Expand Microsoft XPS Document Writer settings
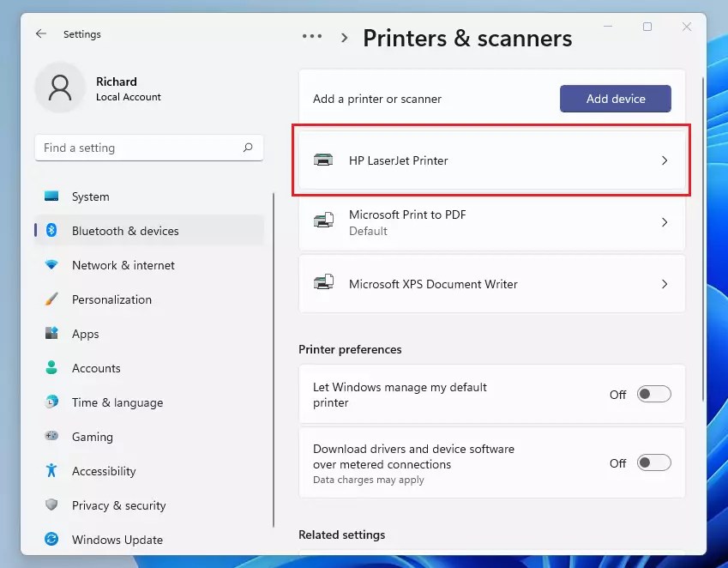The image size is (728, 568). [665, 284]
